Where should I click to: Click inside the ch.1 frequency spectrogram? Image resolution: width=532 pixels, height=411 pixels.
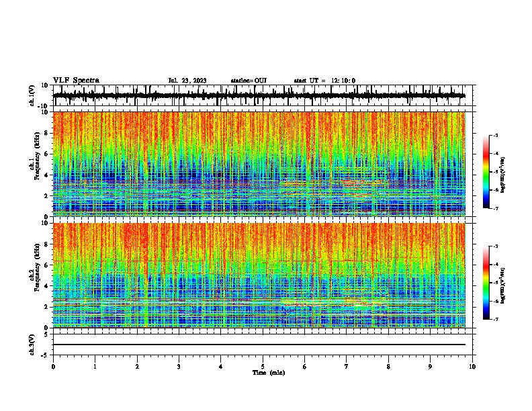point(259,164)
